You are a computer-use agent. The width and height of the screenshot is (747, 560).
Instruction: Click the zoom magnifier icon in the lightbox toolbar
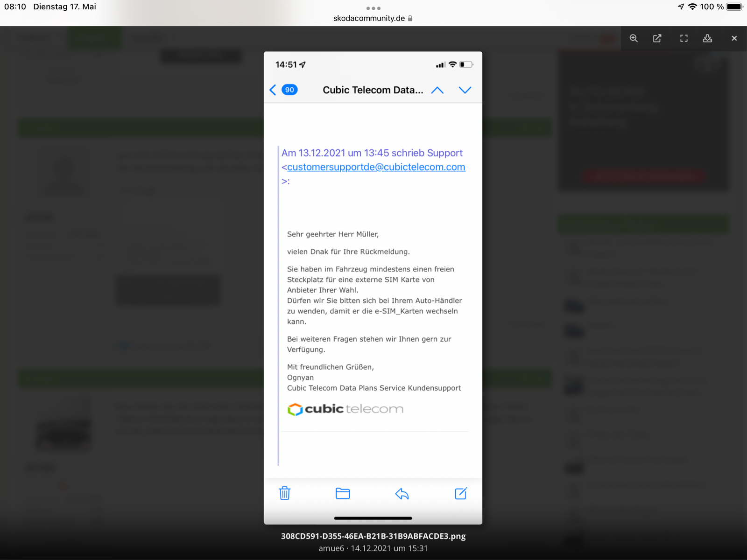coord(634,38)
